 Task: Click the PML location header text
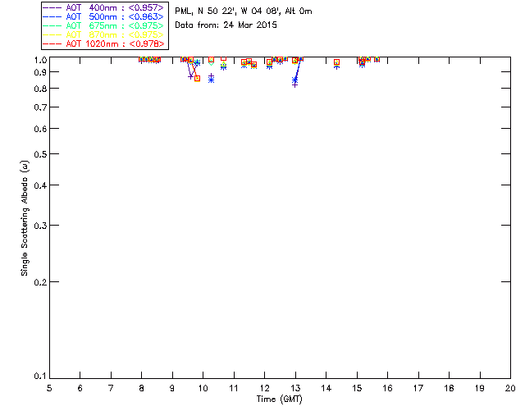[244, 11]
